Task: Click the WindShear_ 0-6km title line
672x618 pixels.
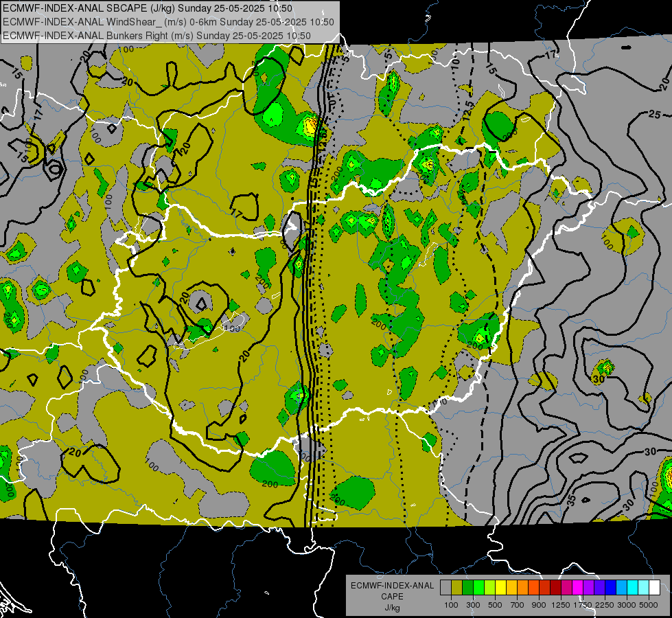Action: coord(168,22)
